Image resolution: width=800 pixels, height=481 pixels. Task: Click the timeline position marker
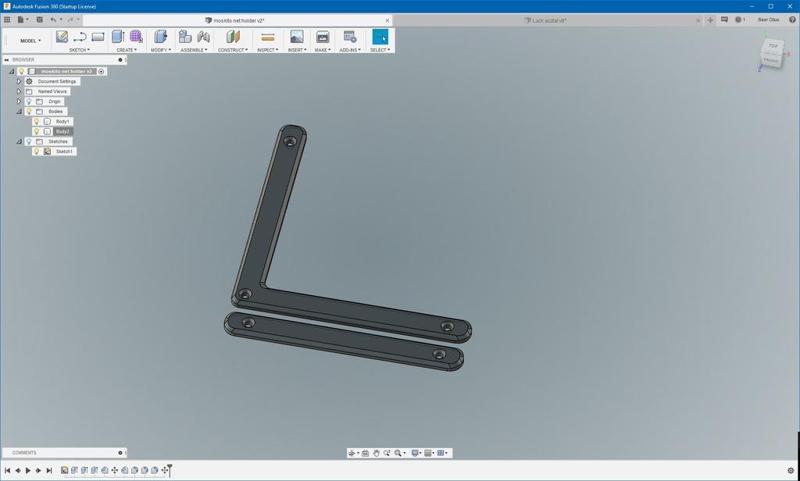[x=169, y=470]
